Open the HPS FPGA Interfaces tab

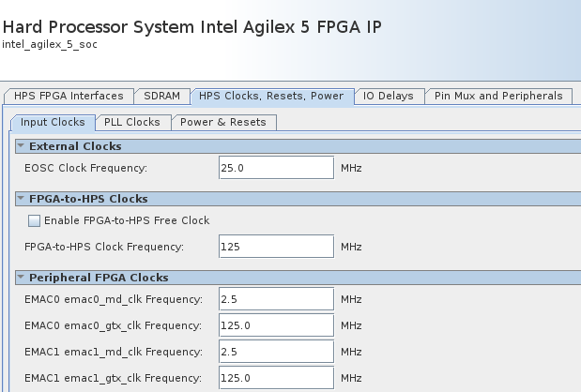tap(69, 96)
